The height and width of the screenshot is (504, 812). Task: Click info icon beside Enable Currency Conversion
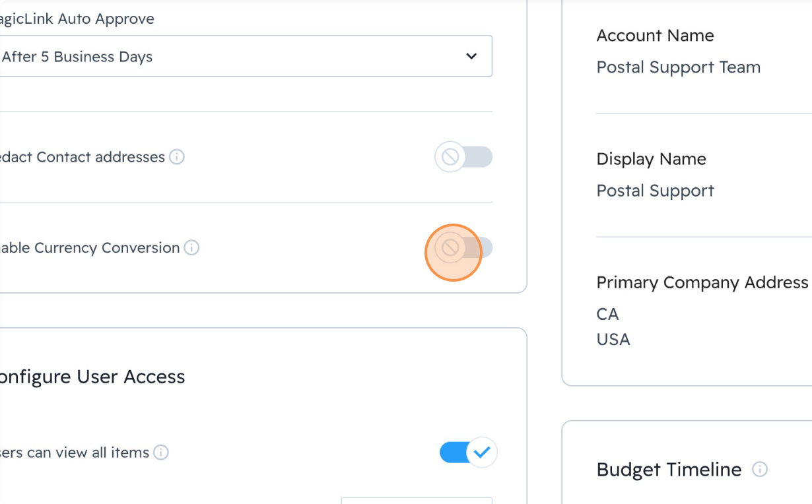tap(191, 248)
